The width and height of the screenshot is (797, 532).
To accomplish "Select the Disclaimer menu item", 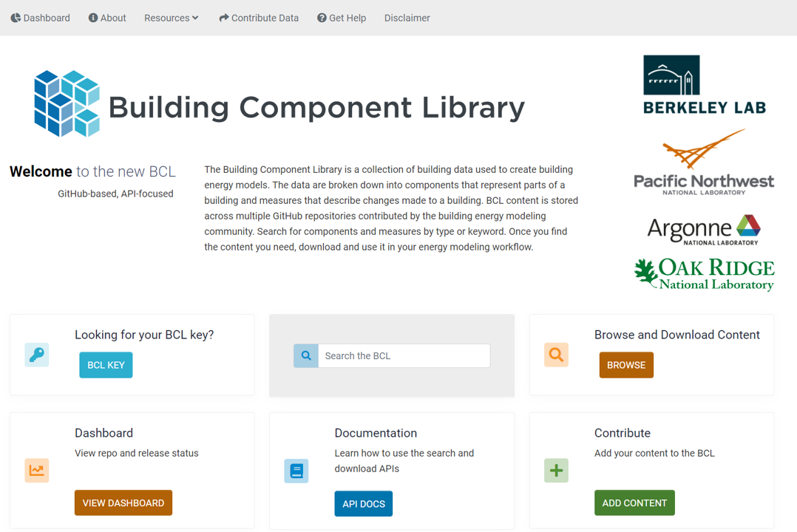I will (407, 18).
